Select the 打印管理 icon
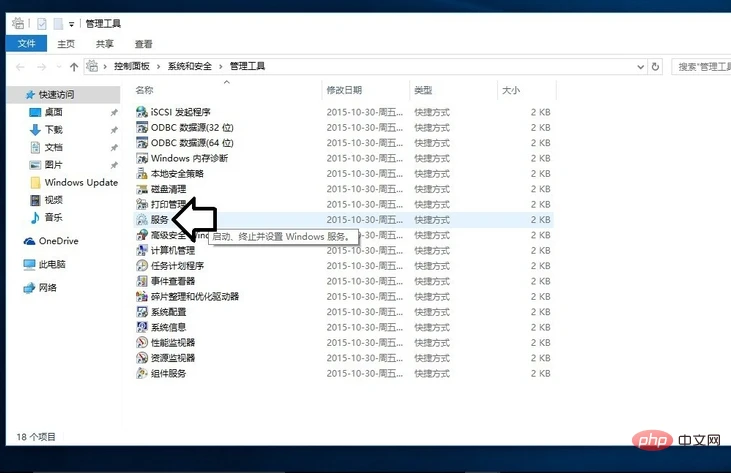This screenshot has height=473, width=731. click(142, 204)
